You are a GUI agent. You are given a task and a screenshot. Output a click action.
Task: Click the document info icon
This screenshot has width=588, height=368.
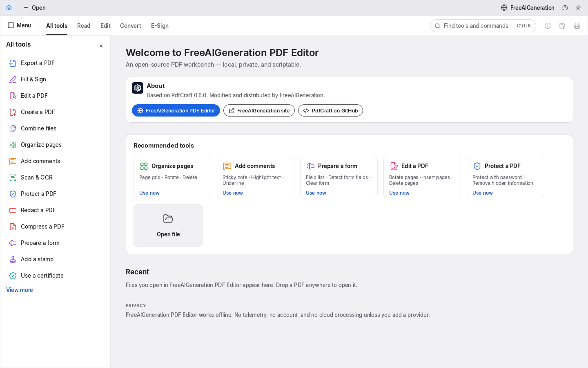click(548, 26)
